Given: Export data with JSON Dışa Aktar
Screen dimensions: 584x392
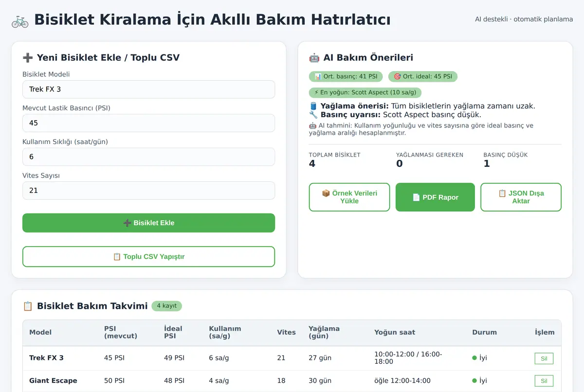Looking at the screenshot, I should [x=521, y=197].
